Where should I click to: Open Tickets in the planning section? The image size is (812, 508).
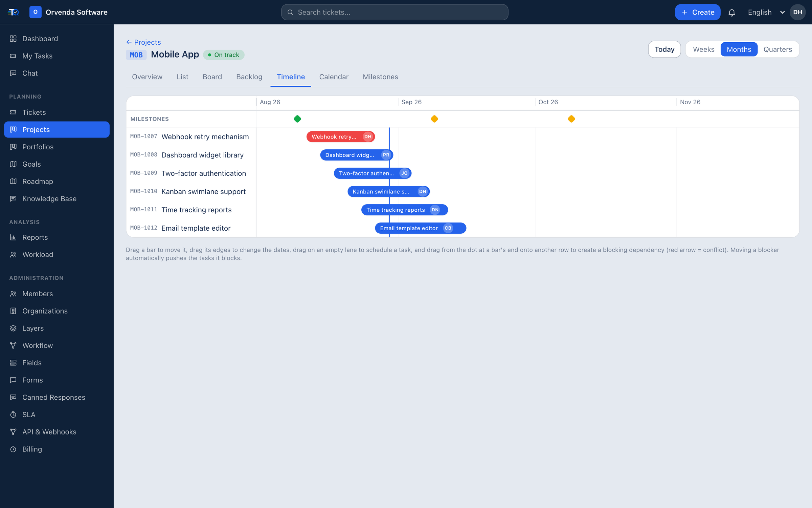click(57, 112)
